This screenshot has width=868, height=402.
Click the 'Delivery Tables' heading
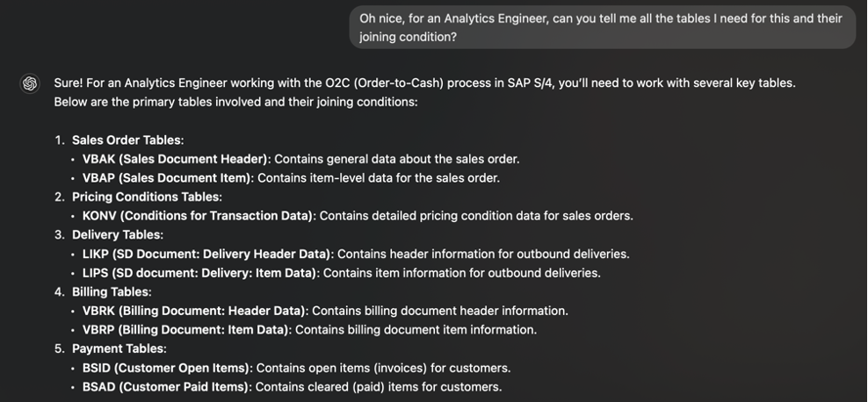point(118,235)
